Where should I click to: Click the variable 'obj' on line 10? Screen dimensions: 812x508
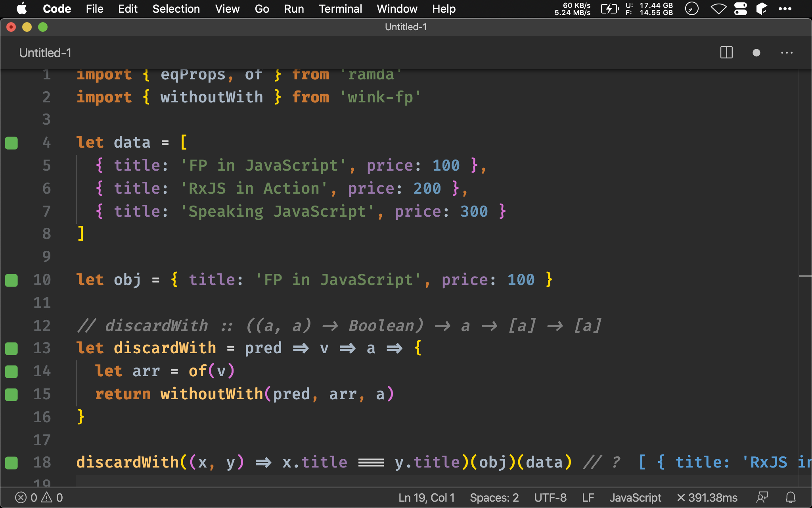[127, 279]
